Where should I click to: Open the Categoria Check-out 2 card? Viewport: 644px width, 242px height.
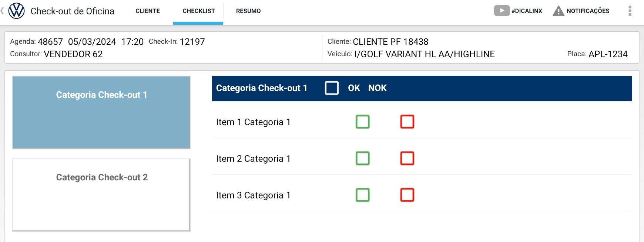[101, 195]
